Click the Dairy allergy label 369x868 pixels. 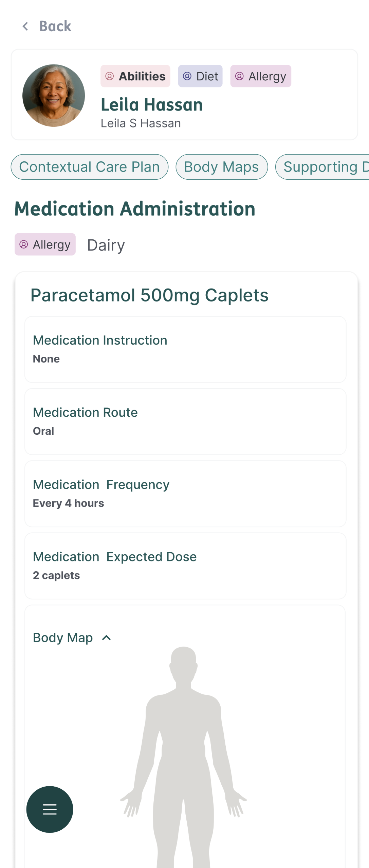click(106, 245)
